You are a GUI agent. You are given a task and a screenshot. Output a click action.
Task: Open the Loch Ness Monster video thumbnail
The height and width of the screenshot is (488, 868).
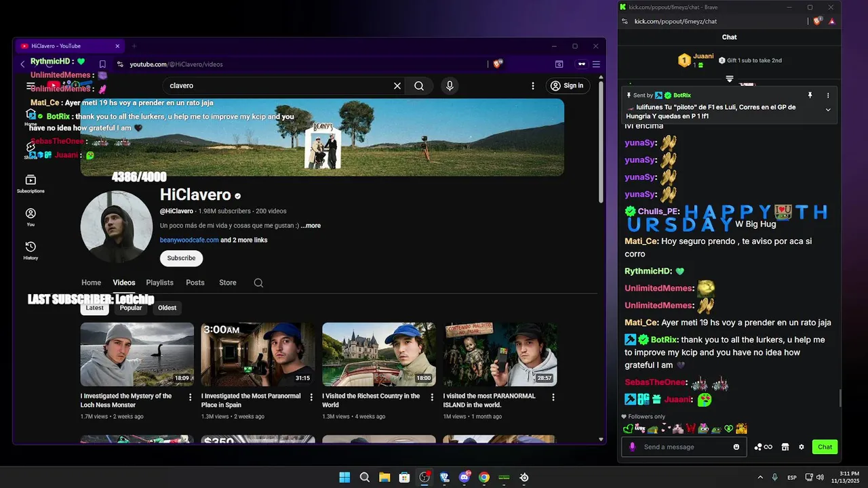[x=137, y=354]
